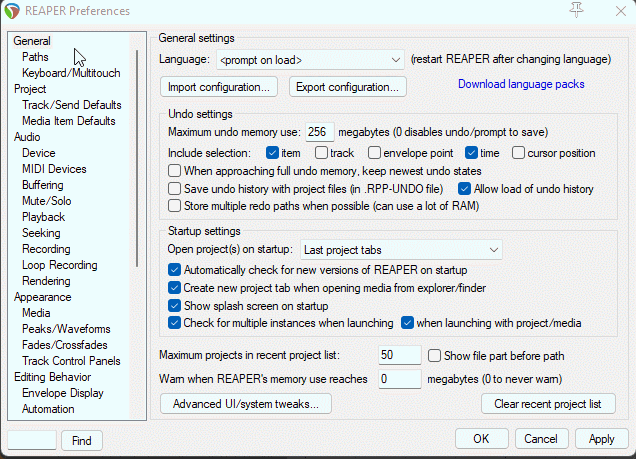Toggle Create new project tab when opening media
Screen dimensions: 636x459
pos(174,287)
